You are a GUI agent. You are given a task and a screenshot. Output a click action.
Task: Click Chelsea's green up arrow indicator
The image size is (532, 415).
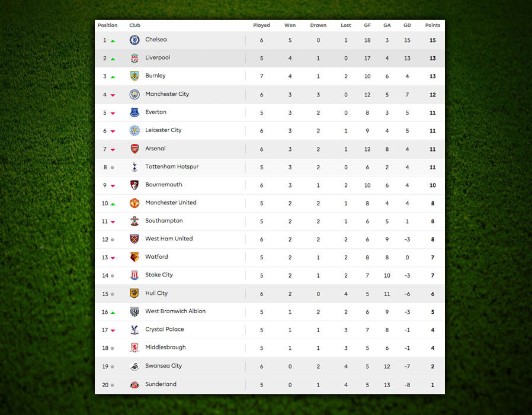point(113,41)
